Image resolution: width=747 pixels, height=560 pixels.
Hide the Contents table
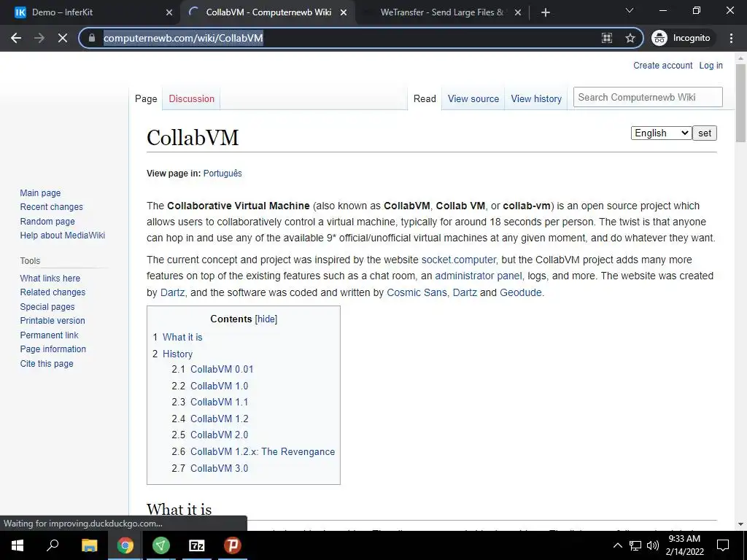[x=266, y=319]
